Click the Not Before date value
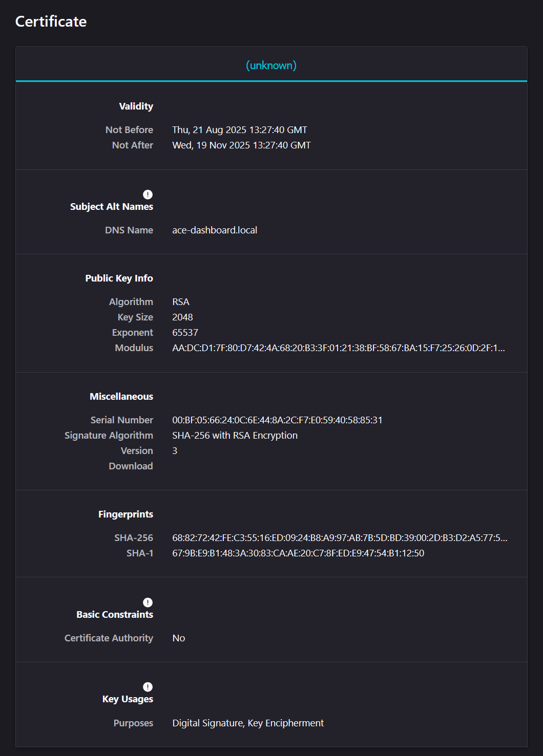This screenshot has width=543, height=756. click(240, 130)
